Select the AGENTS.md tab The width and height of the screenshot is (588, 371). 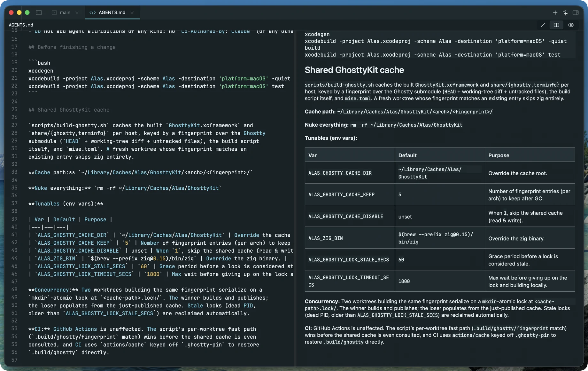click(x=112, y=12)
